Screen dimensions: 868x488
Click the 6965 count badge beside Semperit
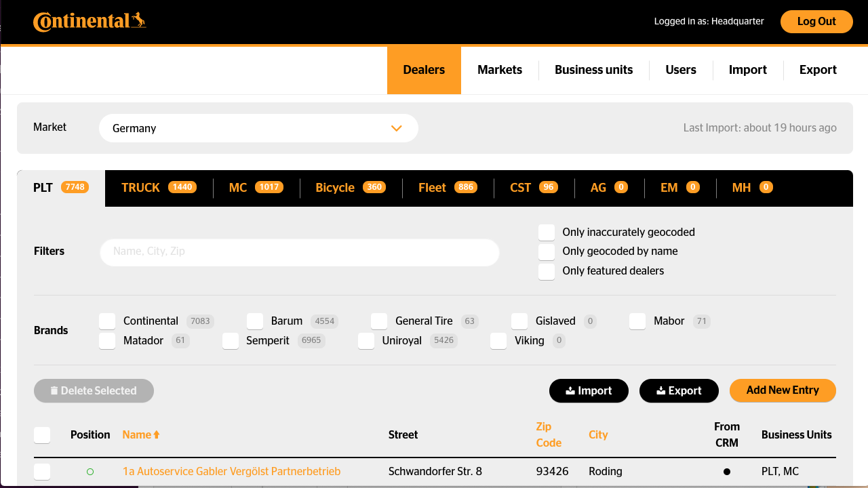pyautogui.click(x=311, y=341)
